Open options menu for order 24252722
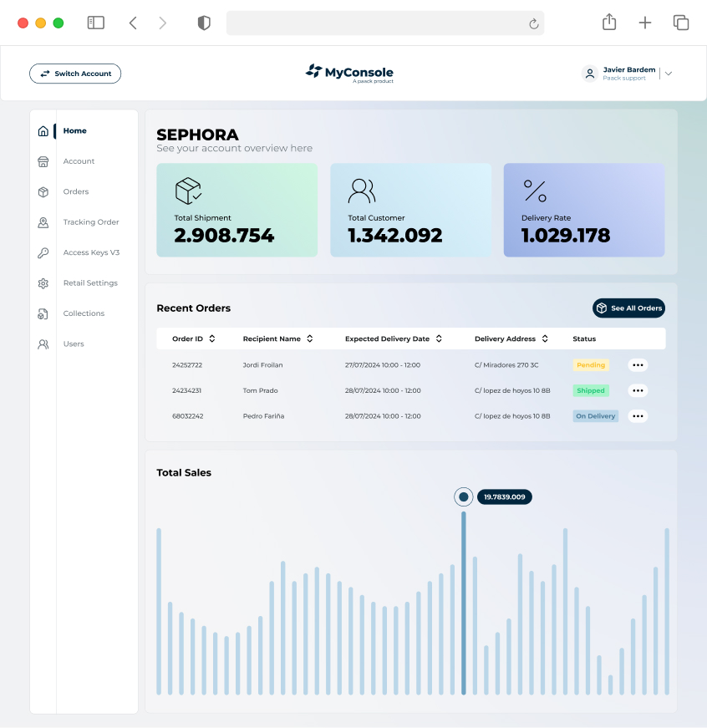The width and height of the screenshot is (707, 728). click(638, 365)
